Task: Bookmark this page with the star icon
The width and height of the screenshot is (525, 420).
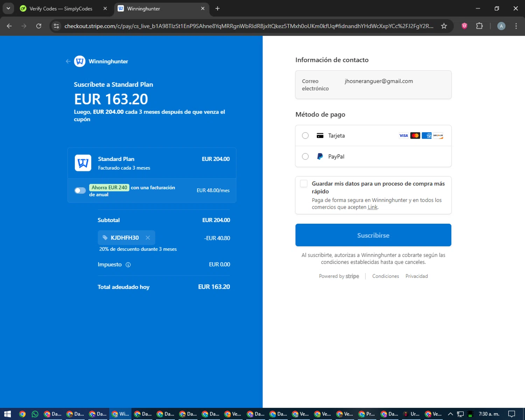Action: pyautogui.click(x=444, y=26)
